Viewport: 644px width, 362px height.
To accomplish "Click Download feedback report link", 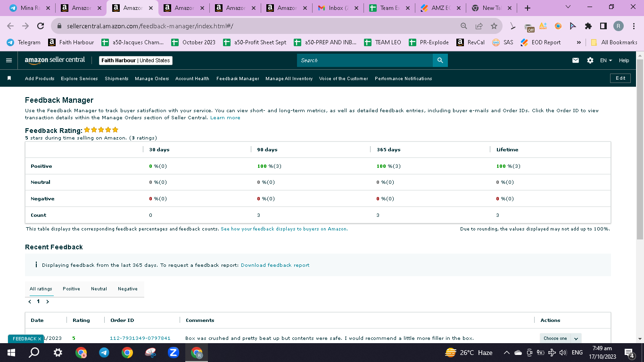I will pyautogui.click(x=275, y=265).
